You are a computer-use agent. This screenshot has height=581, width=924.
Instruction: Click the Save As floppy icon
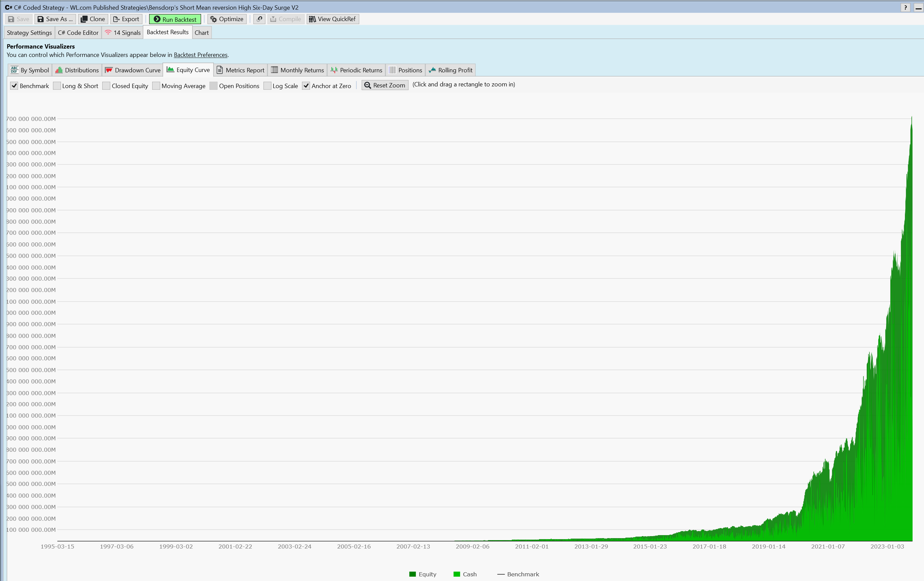pyautogui.click(x=40, y=19)
